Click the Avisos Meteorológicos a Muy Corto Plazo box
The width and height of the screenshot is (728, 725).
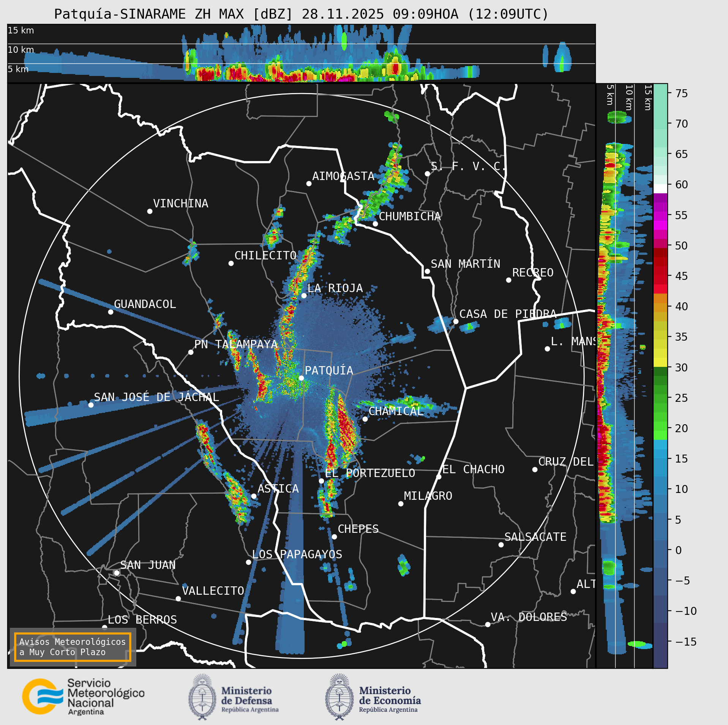[x=73, y=647]
